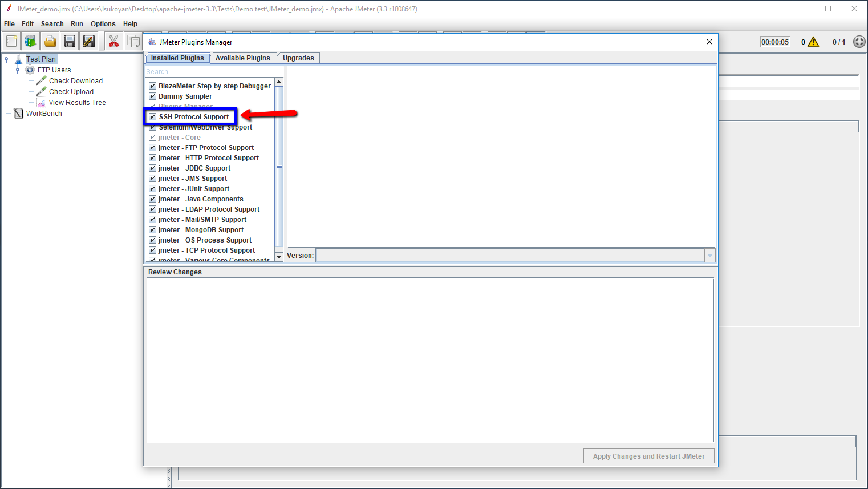The width and height of the screenshot is (868, 489).
Task: Click the View Results Tree graph icon
Action: (42, 103)
